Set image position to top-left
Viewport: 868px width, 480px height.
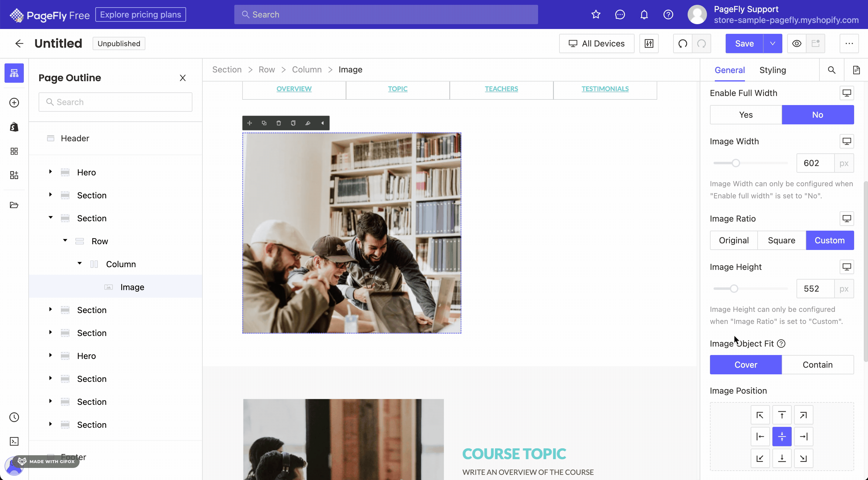(760, 415)
